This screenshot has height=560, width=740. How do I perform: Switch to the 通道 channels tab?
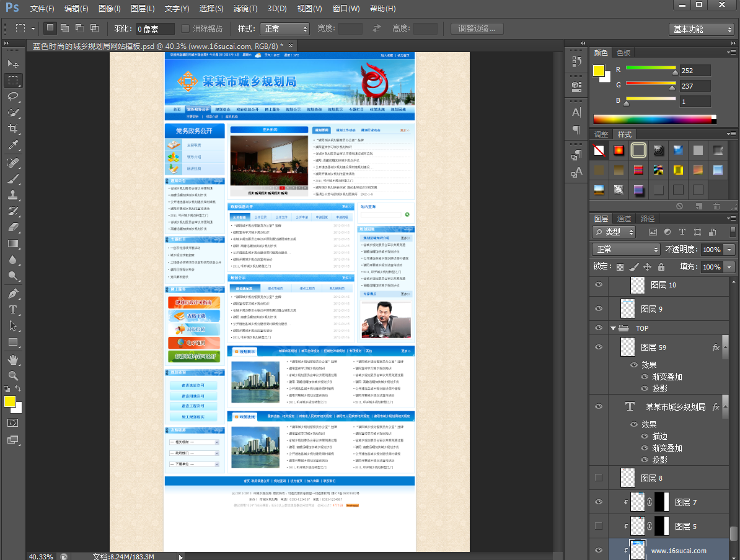coord(624,219)
